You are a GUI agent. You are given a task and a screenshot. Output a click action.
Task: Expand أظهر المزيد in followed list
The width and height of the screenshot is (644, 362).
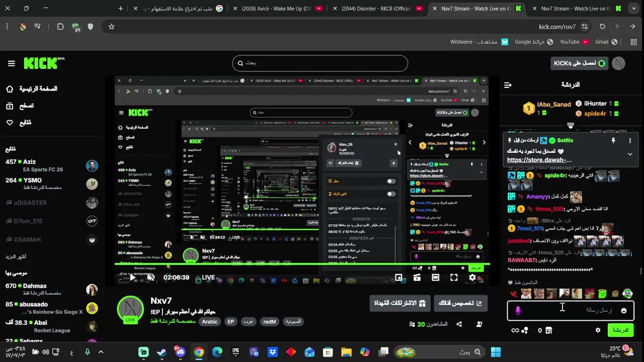tap(16, 257)
